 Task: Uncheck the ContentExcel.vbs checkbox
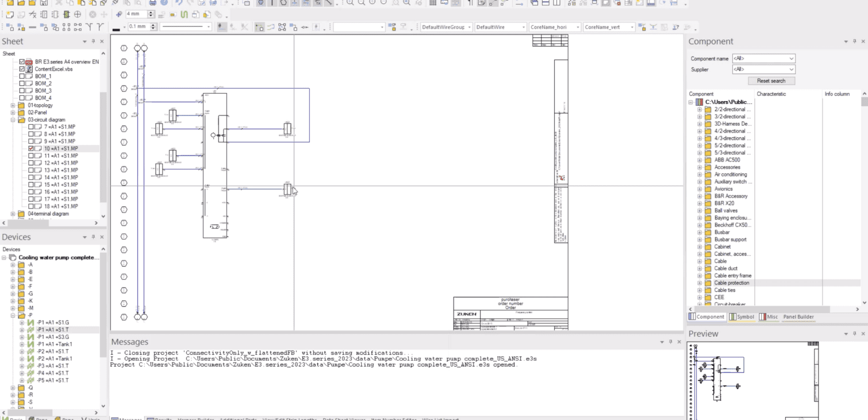22,69
